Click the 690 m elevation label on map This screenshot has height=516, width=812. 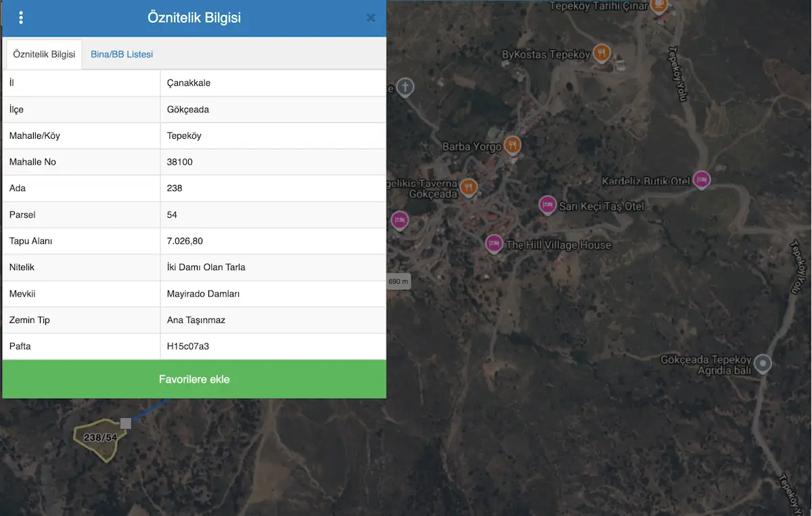point(399,282)
